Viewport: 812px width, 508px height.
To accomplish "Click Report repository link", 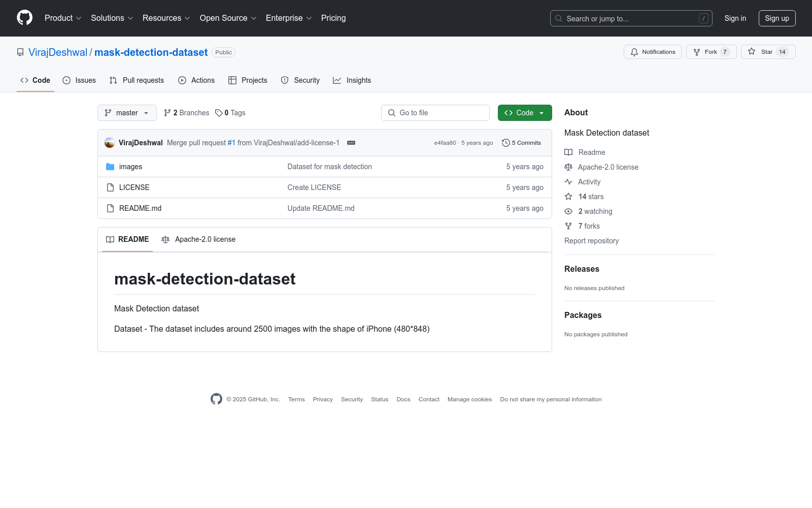I will click(592, 241).
